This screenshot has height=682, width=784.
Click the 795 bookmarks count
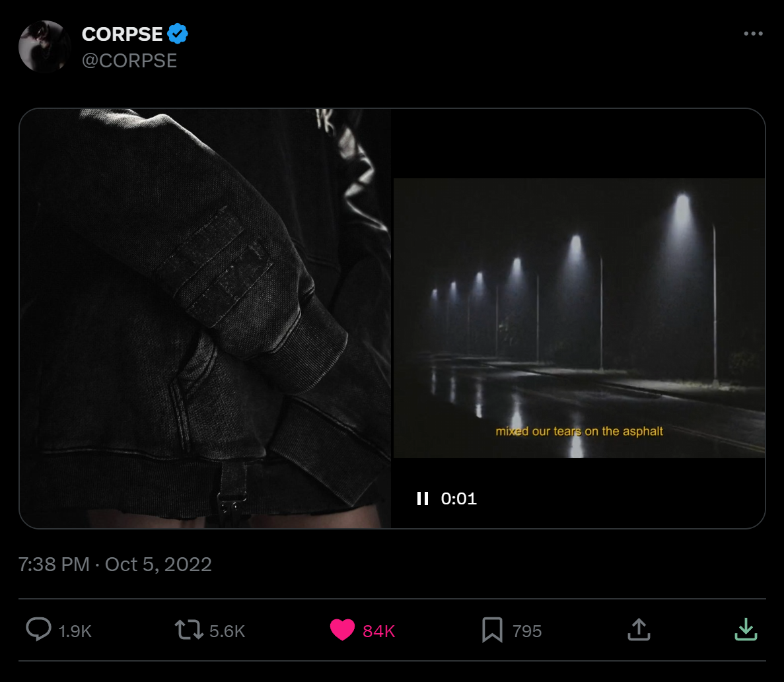click(x=527, y=632)
